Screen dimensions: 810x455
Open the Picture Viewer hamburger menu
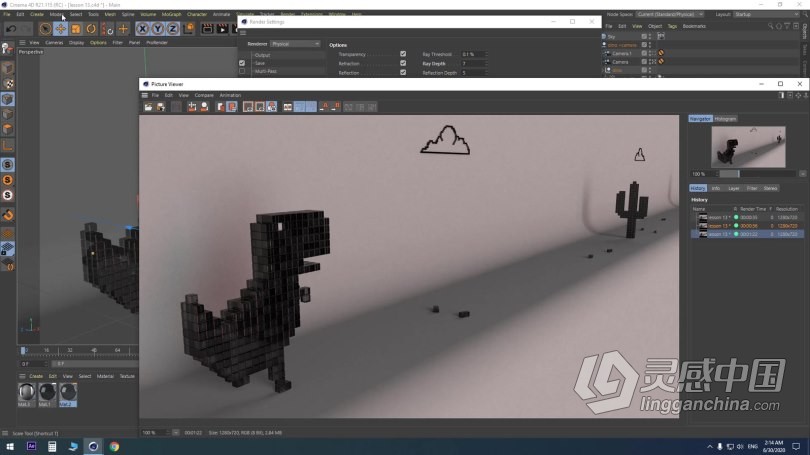[145, 96]
